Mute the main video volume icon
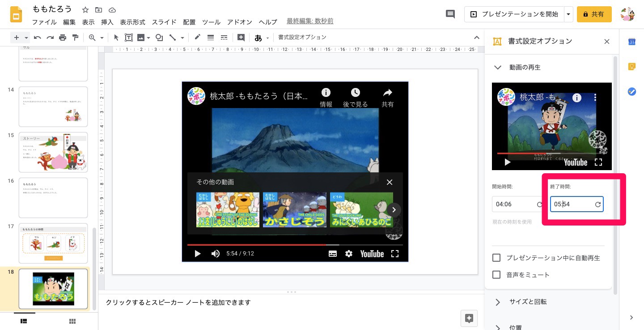This screenshot has width=644, height=330. tap(216, 254)
